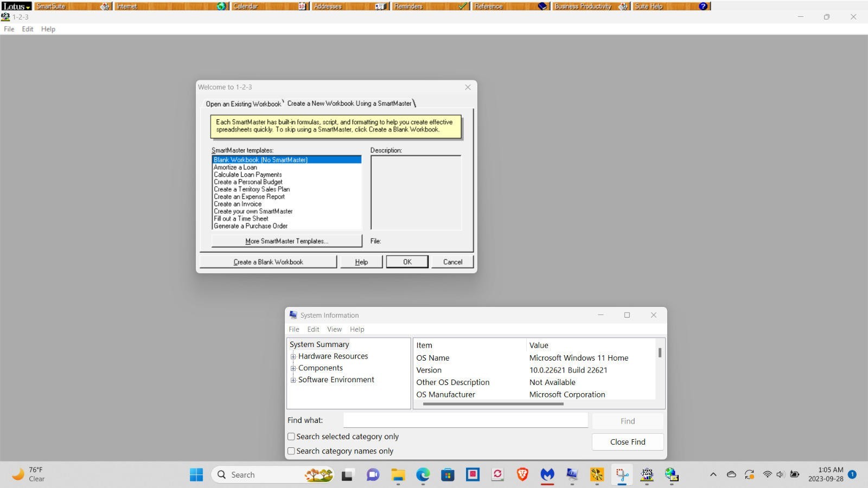Select Amortize a Loan template
This screenshot has height=488, width=868.
pyautogui.click(x=235, y=168)
